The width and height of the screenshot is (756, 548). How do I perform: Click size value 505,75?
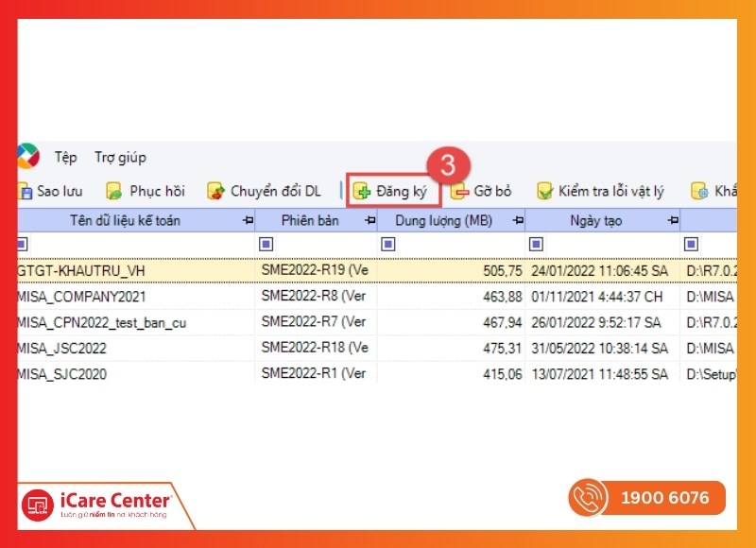coord(503,271)
